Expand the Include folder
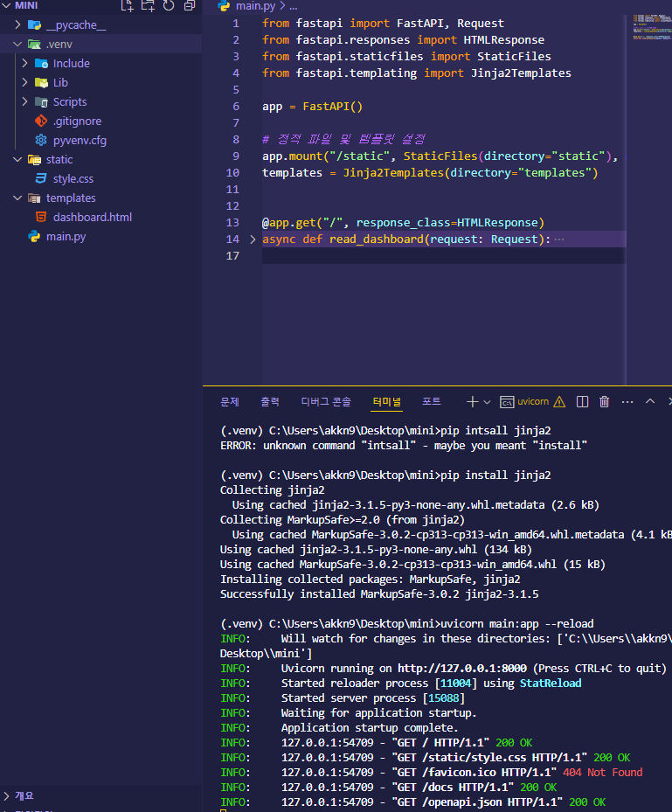The image size is (672, 812). [x=24, y=63]
